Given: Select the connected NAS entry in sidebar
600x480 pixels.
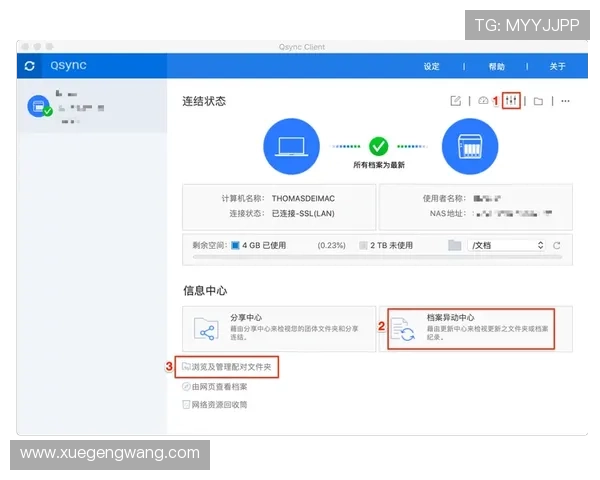Looking at the screenshot, I should (x=92, y=106).
